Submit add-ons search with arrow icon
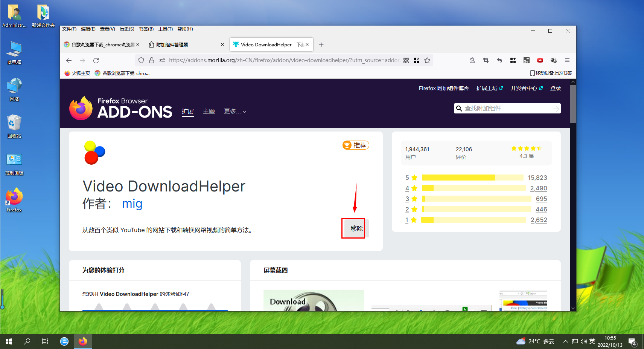 pos(556,109)
